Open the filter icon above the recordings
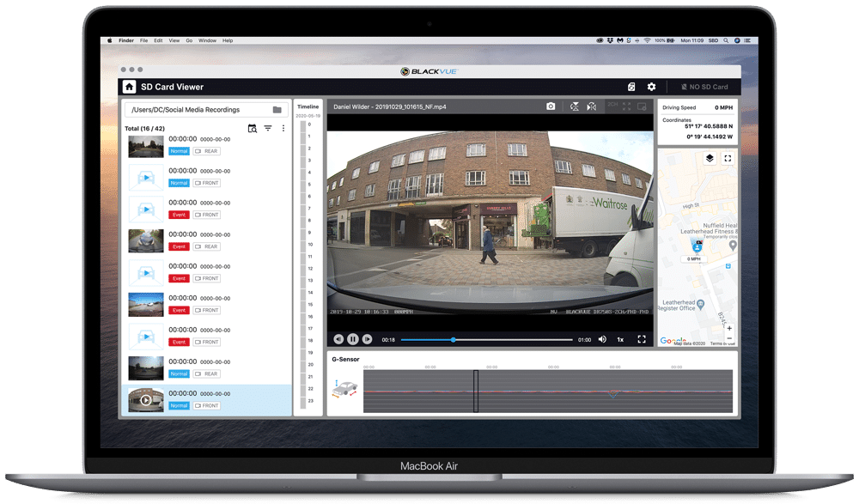This screenshot has height=504, width=859. 267,128
